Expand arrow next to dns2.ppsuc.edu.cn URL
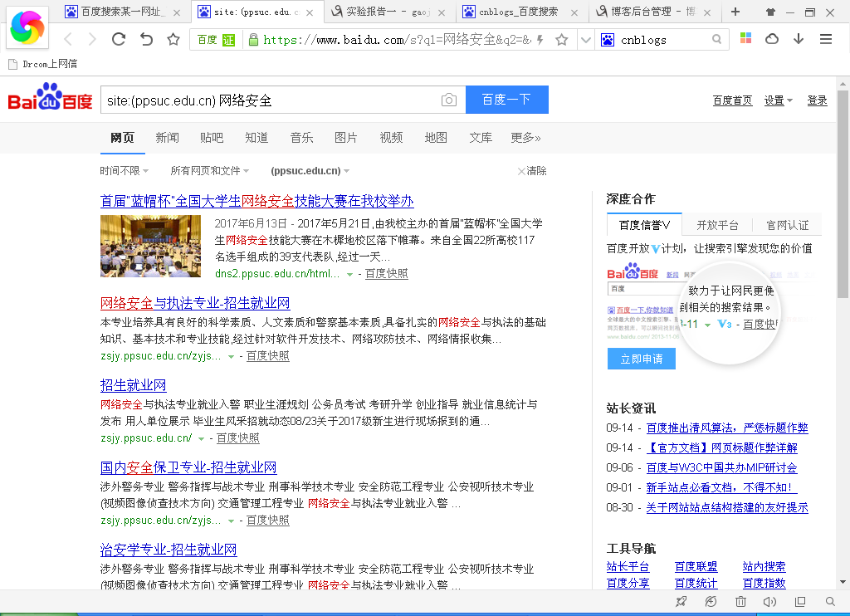Screen dimensions: 850x616 349,275
